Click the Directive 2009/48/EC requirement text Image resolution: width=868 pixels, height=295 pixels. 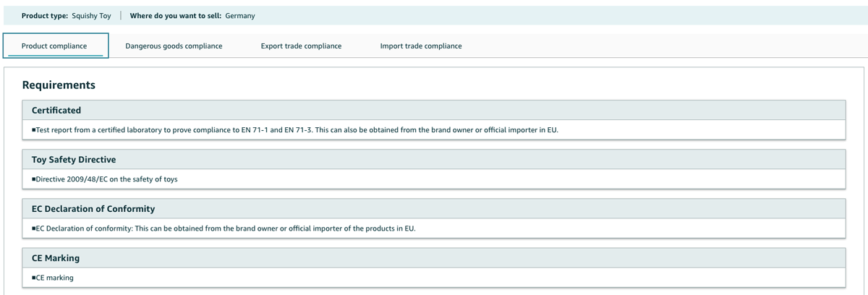pos(106,179)
